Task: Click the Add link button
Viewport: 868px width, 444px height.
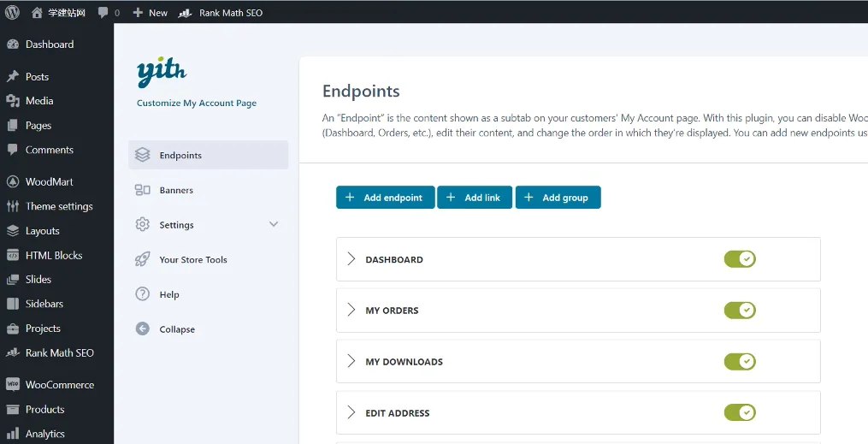Action: click(475, 198)
